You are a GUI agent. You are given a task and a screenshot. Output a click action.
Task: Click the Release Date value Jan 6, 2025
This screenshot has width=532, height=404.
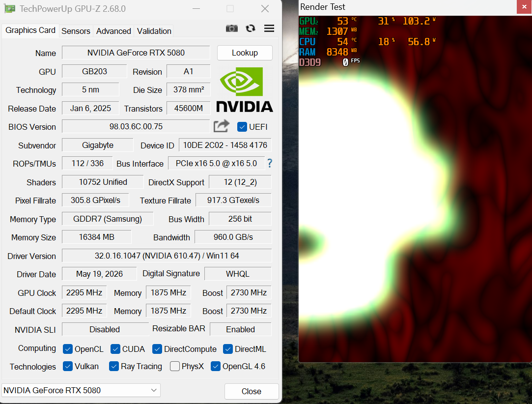point(90,108)
